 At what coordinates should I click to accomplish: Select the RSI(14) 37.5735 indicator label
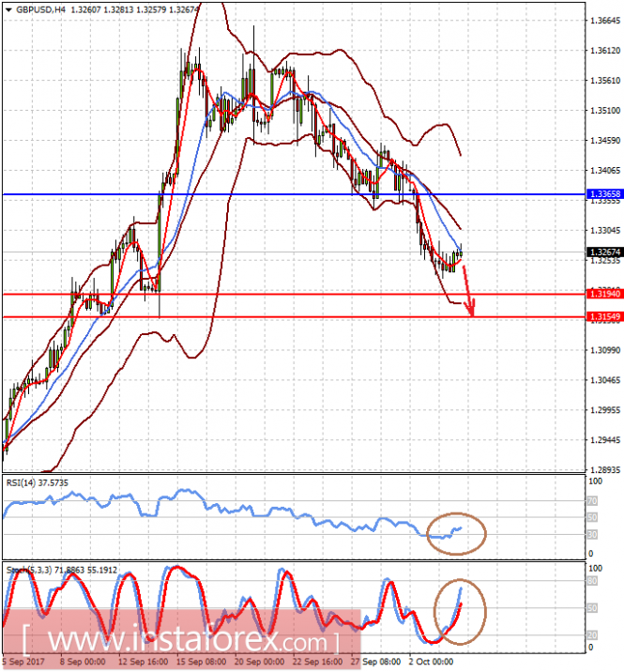pos(37,483)
